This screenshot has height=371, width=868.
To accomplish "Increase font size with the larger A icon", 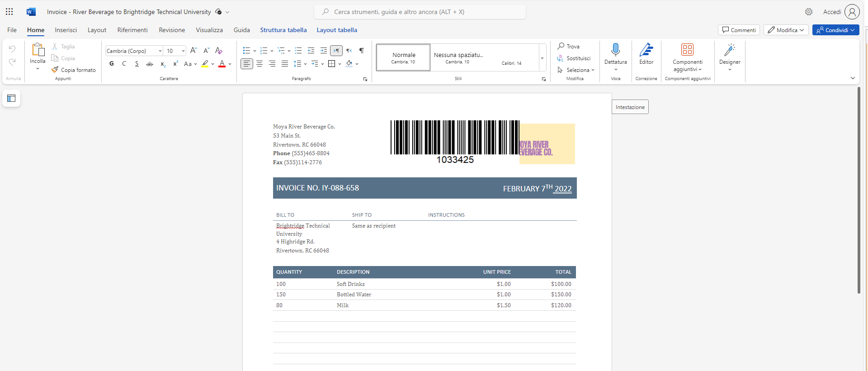I will tap(193, 51).
